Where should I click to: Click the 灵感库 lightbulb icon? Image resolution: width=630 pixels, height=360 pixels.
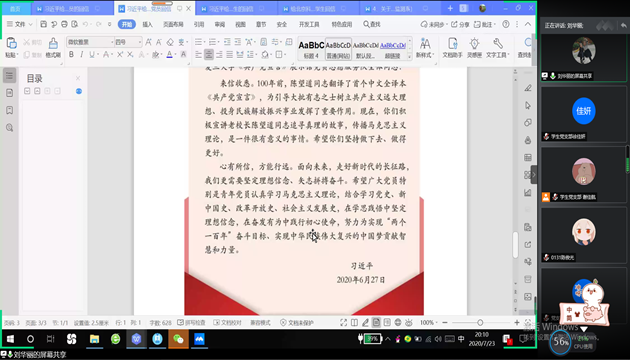pos(475,47)
